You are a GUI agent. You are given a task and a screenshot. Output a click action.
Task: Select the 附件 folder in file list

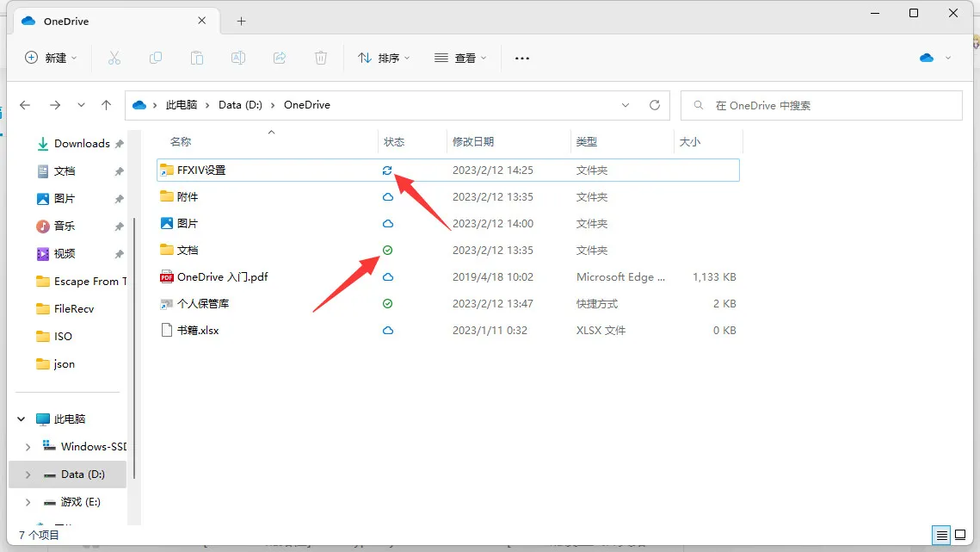pos(188,197)
